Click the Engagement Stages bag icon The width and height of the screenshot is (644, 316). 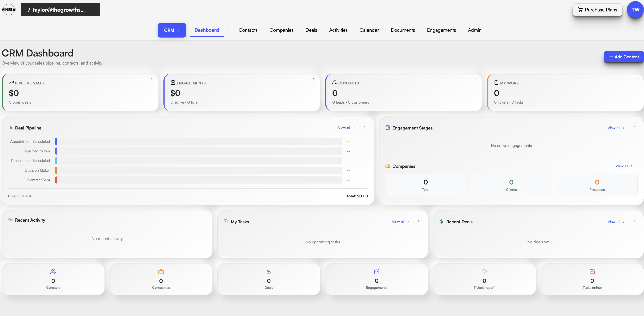tap(388, 128)
